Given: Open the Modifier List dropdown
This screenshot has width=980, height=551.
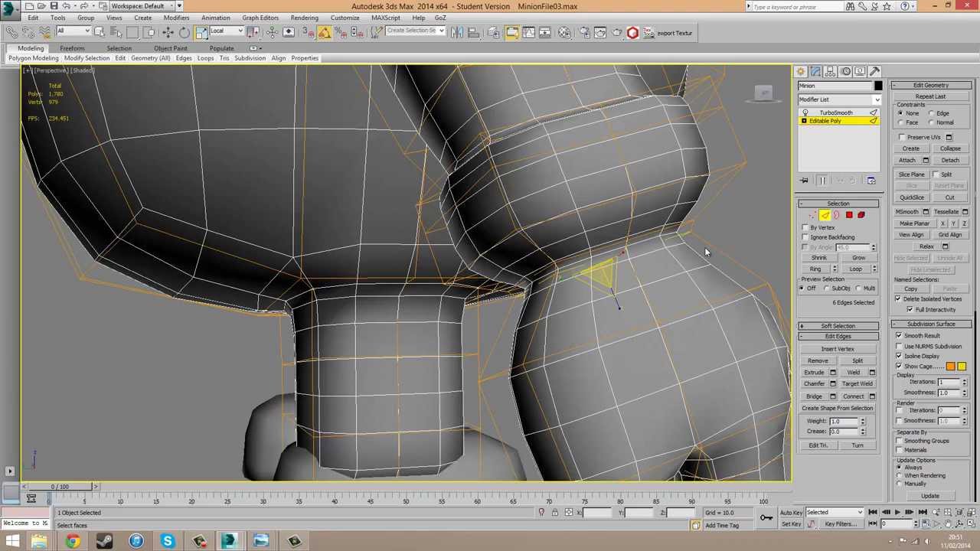Looking at the screenshot, I should [838, 99].
